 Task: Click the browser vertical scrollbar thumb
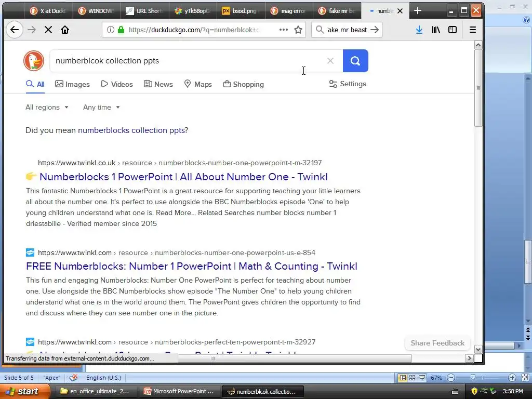[478, 88]
